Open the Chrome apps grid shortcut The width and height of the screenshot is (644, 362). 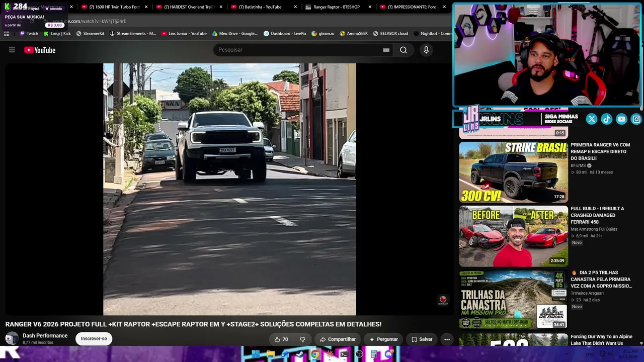(x=7, y=34)
